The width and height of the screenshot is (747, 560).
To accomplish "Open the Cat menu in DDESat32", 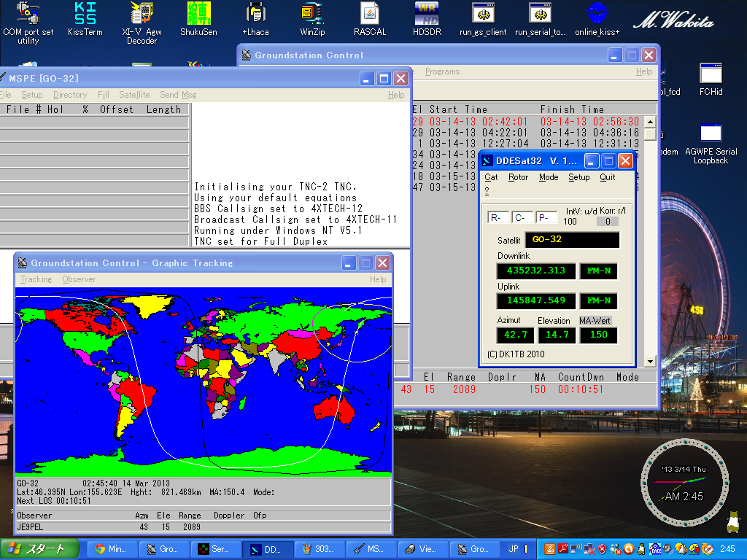I will tap(491, 177).
